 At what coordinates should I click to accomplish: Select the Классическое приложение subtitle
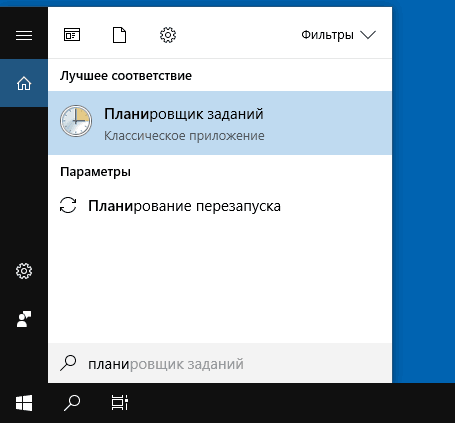point(184,136)
